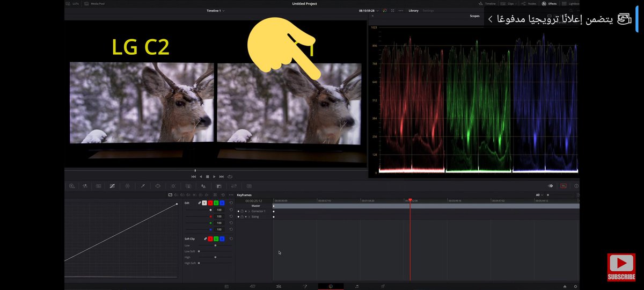The image size is (644, 290).
Task: Open the paid promotion notice link
Action: click(560, 19)
